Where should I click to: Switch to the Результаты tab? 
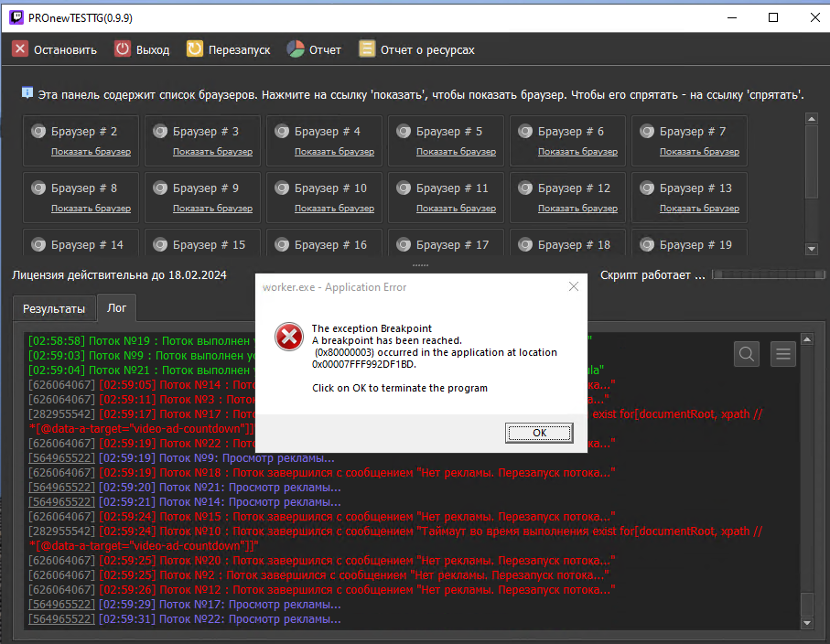(54, 309)
